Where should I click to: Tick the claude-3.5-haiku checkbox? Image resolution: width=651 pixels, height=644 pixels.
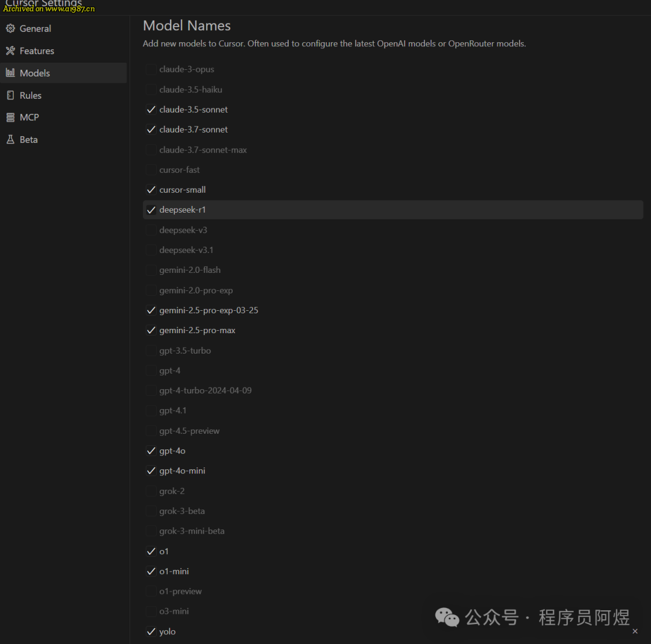coord(151,89)
